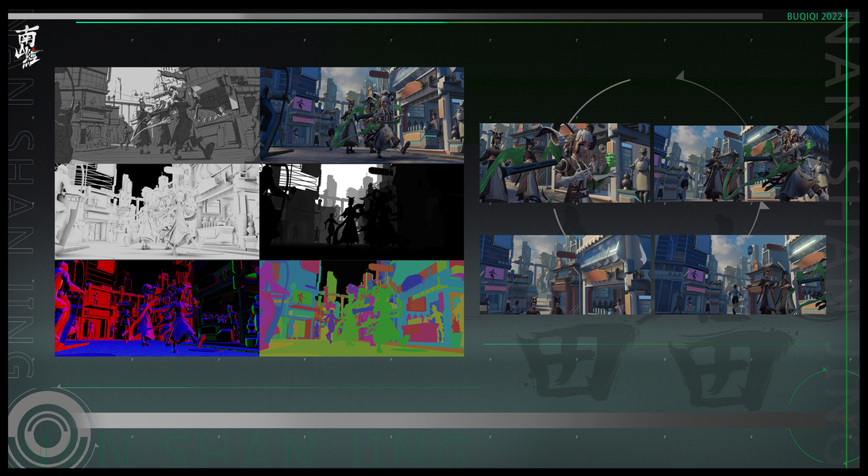Select the white ambient occlusion pass image
868x476 pixels.
[x=157, y=212]
